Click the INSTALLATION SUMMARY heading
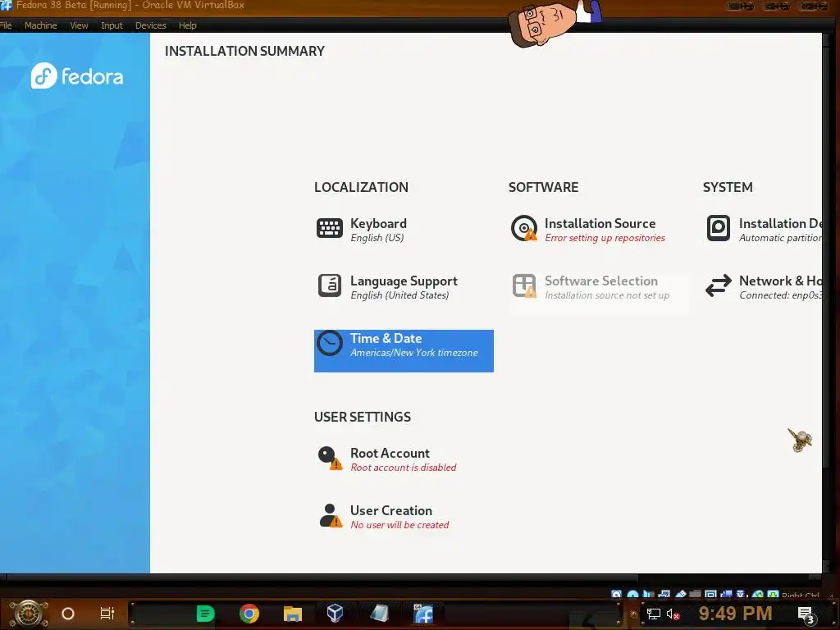This screenshot has width=840, height=630. tap(244, 51)
